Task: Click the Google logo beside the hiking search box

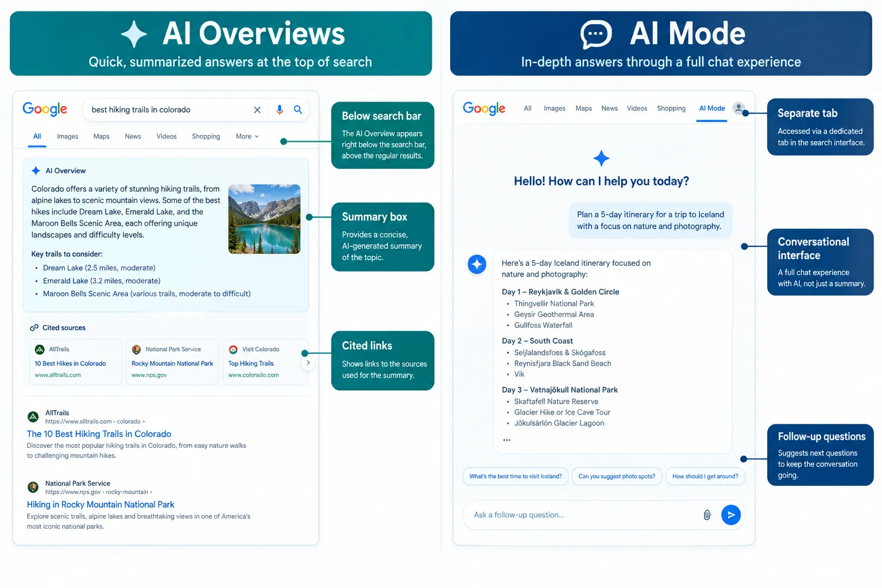Action: [45, 109]
